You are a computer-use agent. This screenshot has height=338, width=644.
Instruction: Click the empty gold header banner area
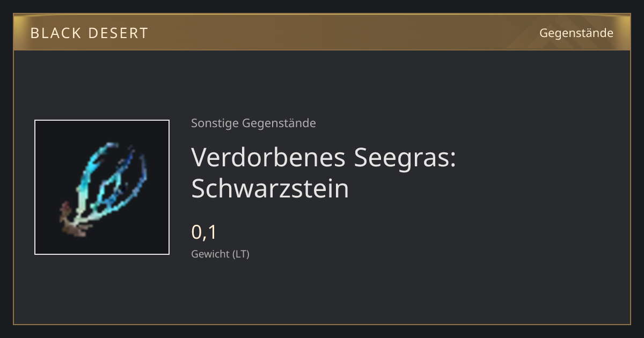click(343, 33)
